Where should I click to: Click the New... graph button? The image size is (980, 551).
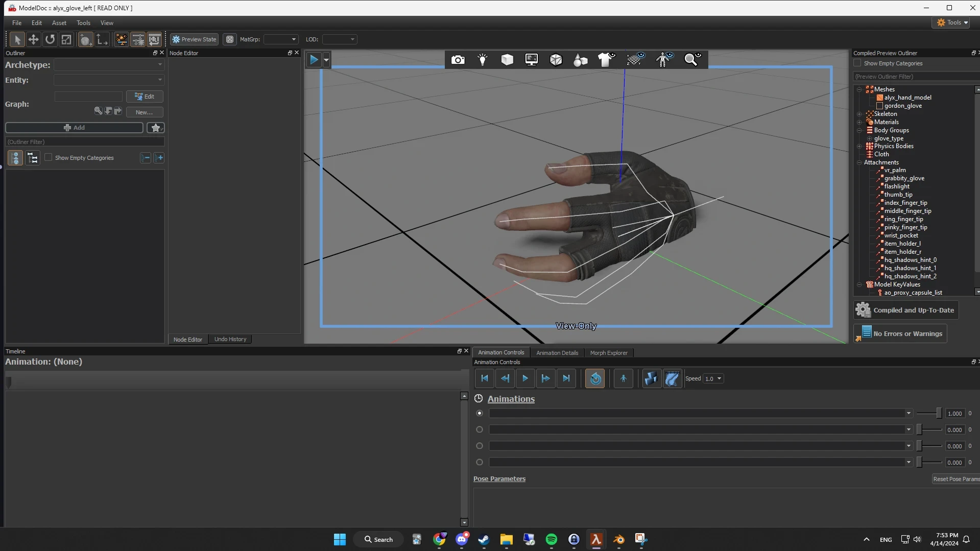coord(145,112)
